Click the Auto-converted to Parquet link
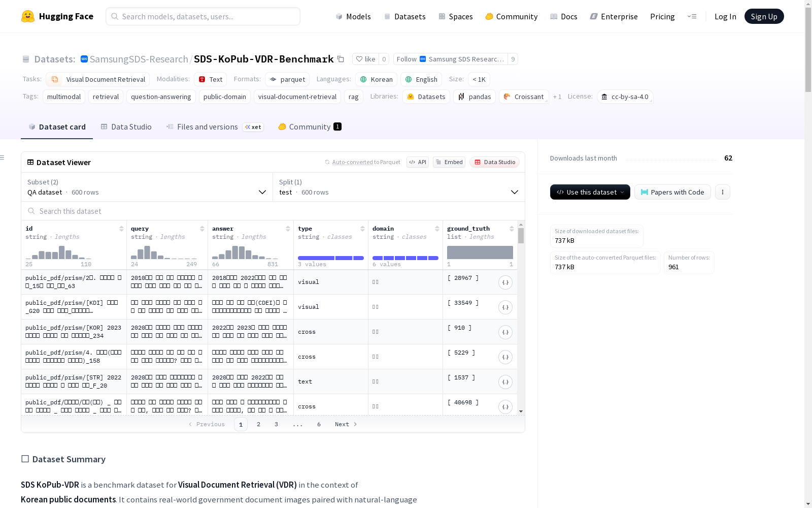Image resolution: width=812 pixels, height=508 pixels. point(362,162)
